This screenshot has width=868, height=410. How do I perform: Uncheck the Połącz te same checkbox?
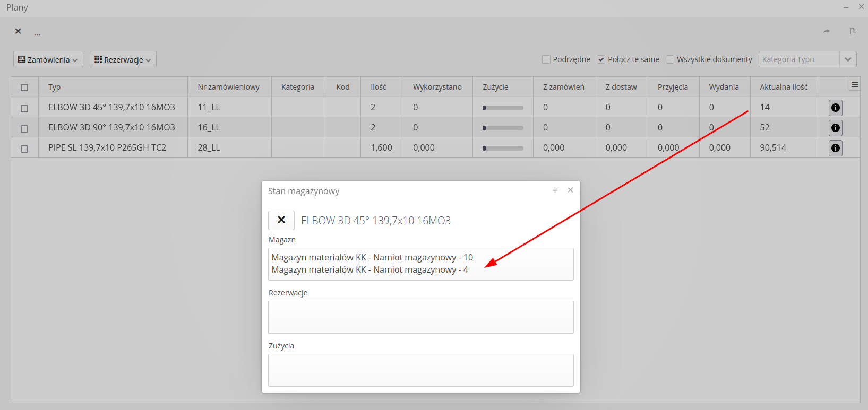[601, 59]
